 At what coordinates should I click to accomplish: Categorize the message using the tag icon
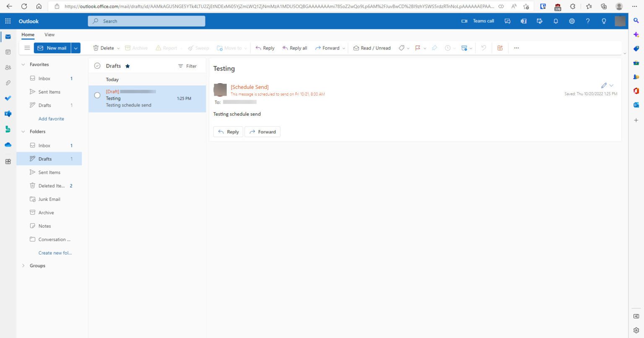(401, 48)
